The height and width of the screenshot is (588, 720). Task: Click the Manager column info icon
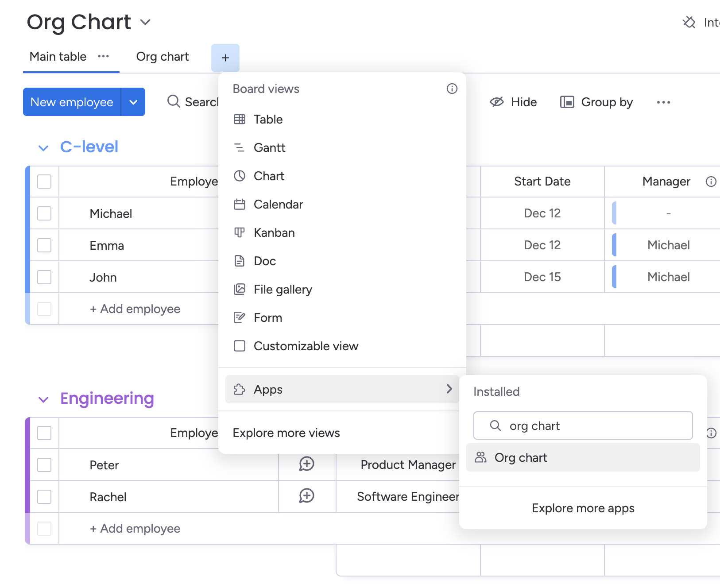coord(711,182)
